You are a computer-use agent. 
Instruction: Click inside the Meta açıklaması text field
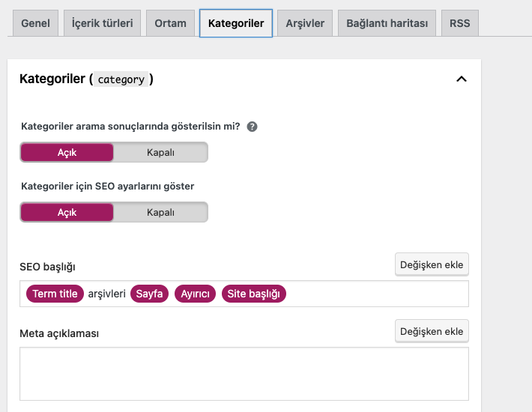tap(244, 373)
